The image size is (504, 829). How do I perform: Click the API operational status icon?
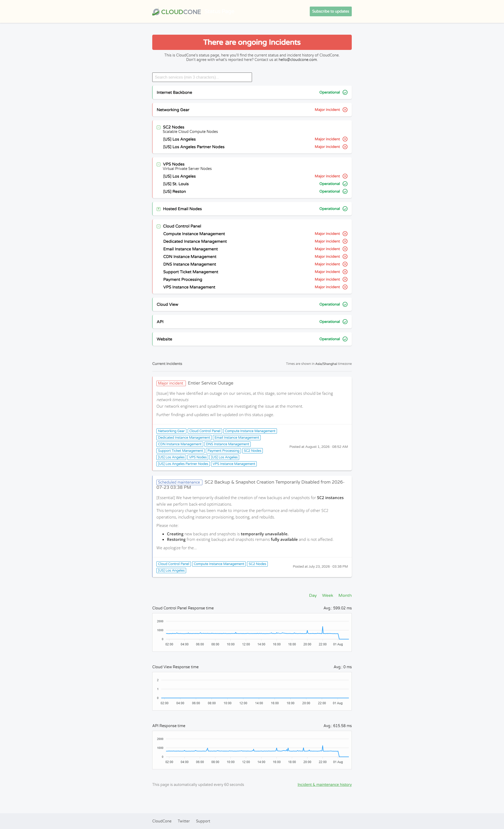tap(345, 322)
